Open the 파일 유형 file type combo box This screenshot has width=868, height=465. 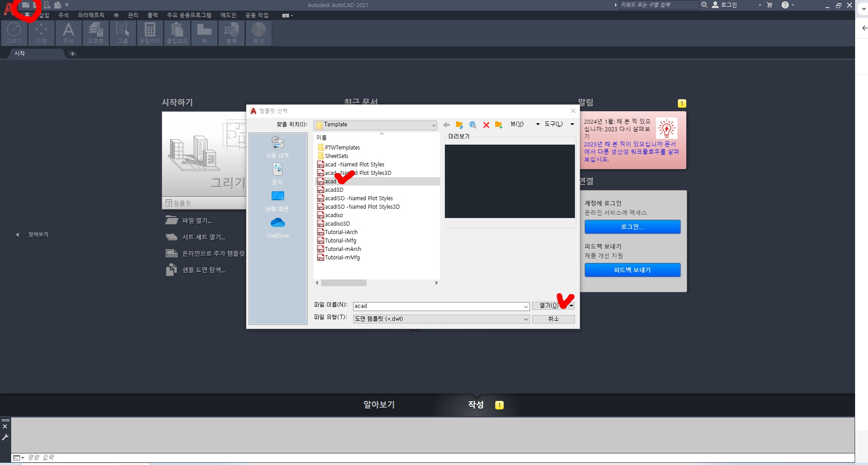pyautogui.click(x=441, y=319)
